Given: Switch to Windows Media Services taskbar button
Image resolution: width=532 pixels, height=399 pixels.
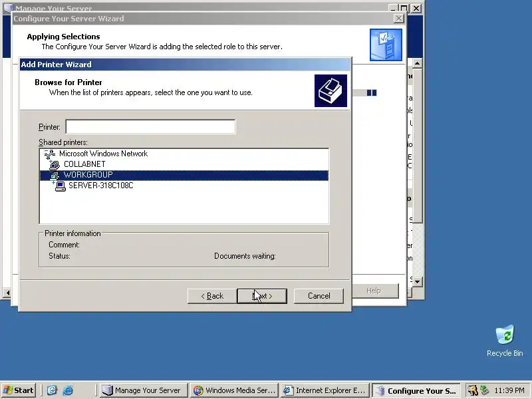Looking at the screenshot, I should coord(234,390).
